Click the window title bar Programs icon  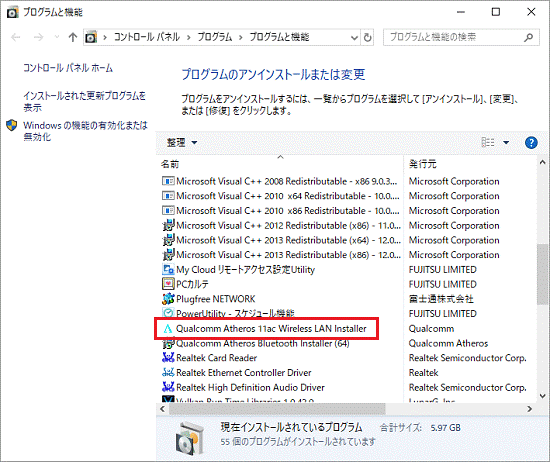pos(12,13)
